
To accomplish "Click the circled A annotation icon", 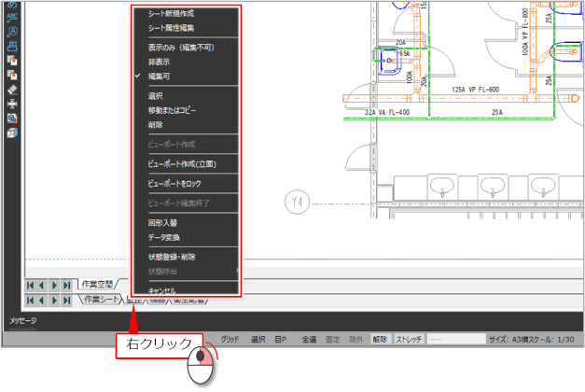I will click(x=13, y=30).
